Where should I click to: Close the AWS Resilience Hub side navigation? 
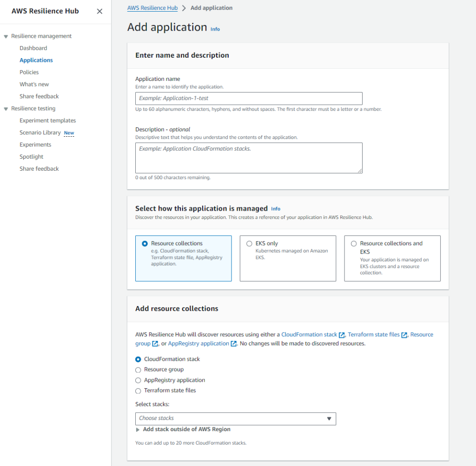click(99, 11)
